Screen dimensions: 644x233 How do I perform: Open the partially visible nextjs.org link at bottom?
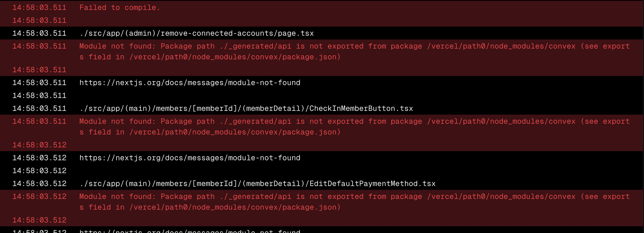tap(190, 231)
